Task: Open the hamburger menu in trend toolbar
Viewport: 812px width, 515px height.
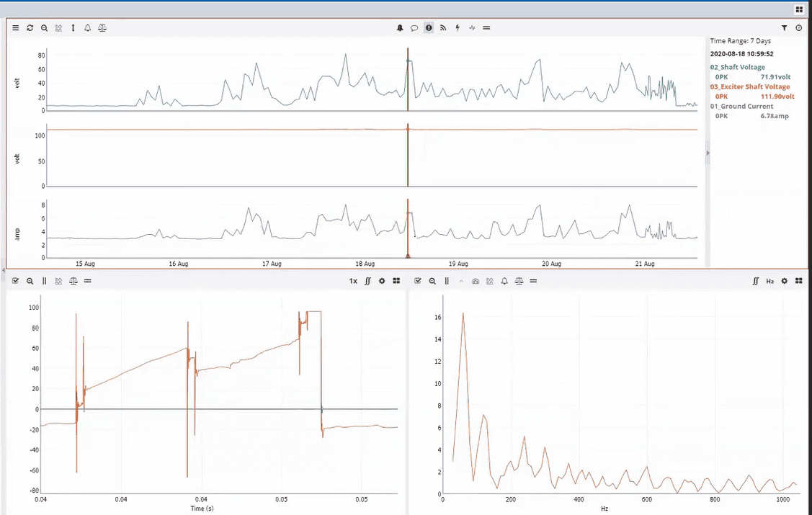Action: click(16, 28)
